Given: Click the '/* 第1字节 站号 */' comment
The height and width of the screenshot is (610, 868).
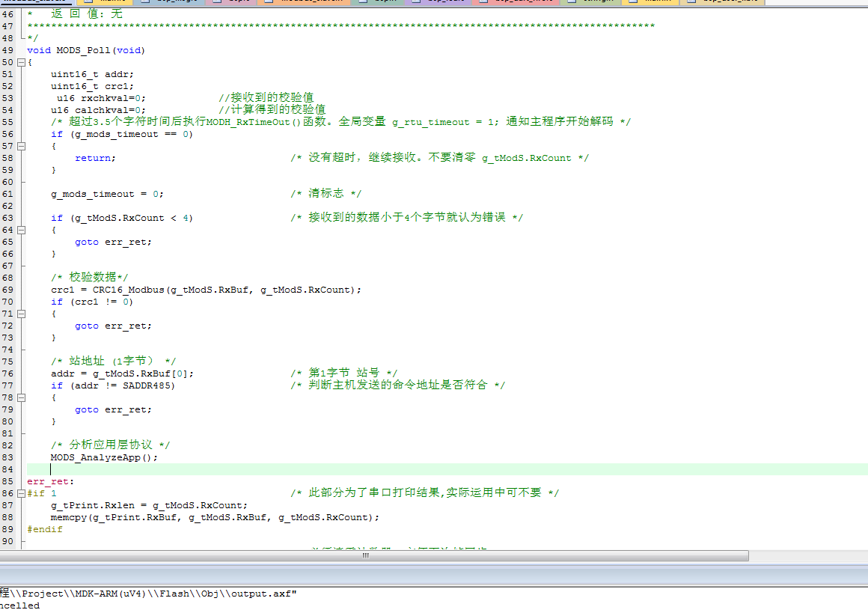Looking at the screenshot, I should pyautogui.click(x=343, y=373).
